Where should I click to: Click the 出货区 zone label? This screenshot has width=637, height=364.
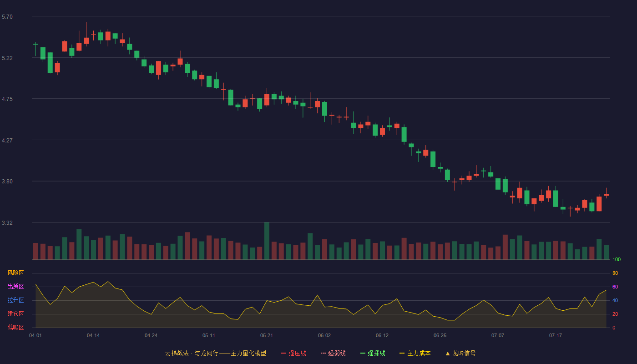(15, 287)
